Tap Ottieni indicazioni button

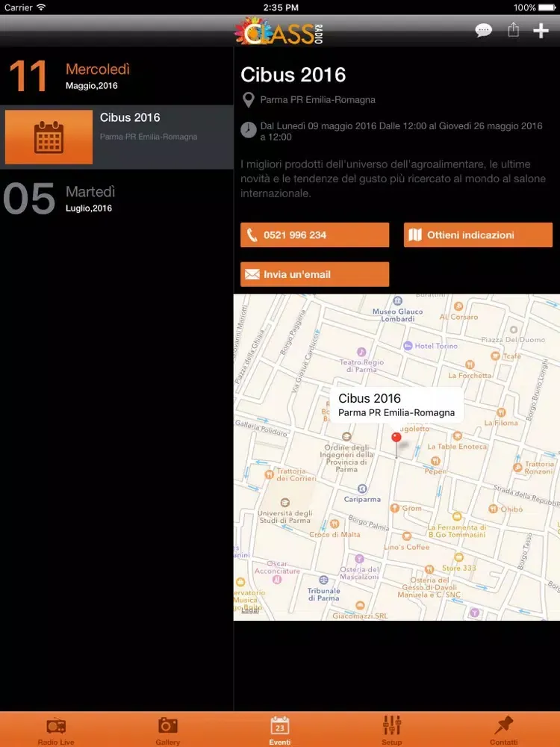pyautogui.click(x=478, y=235)
